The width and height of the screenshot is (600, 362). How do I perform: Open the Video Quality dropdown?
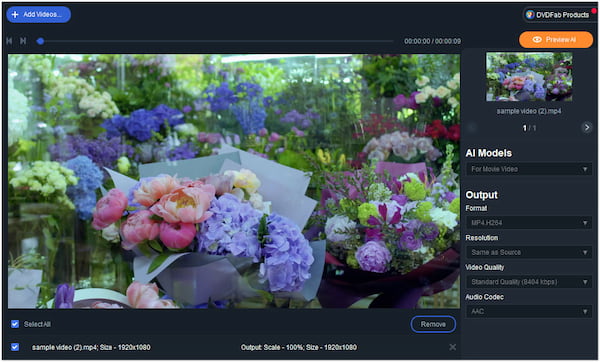(x=529, y=282)
